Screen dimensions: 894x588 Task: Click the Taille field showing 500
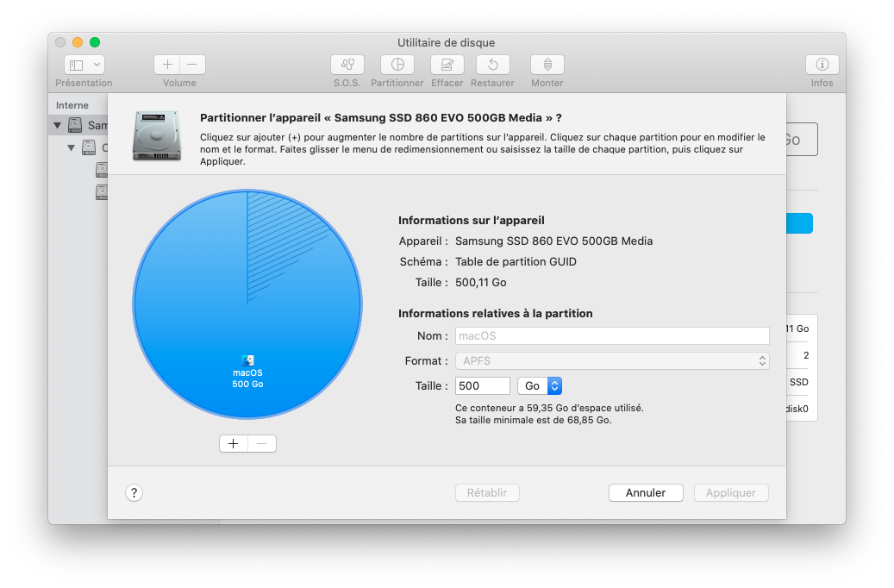(483, 386)
